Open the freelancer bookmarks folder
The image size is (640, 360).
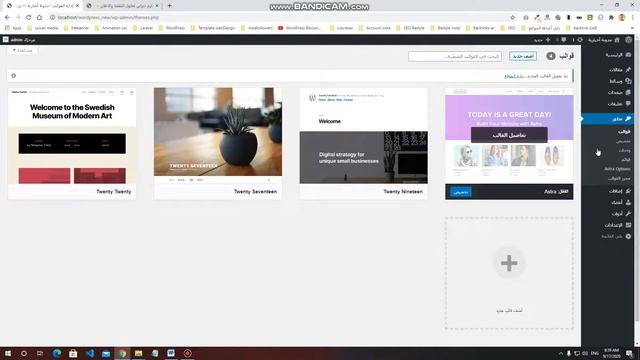pos(76,28)
